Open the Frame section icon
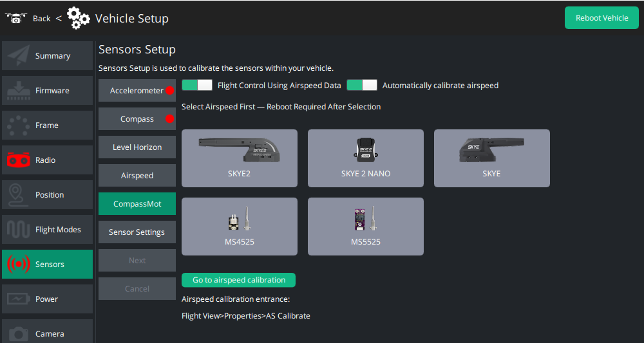 (x=18, y=125)
